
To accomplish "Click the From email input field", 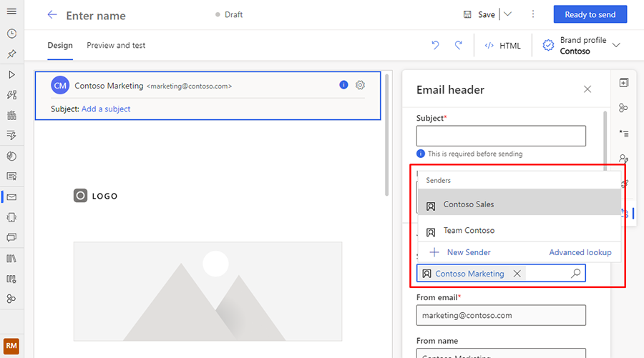I will click(501, 315).
